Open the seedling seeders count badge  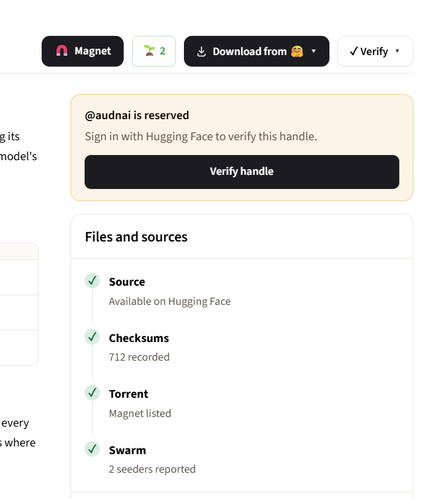(154, 51)
